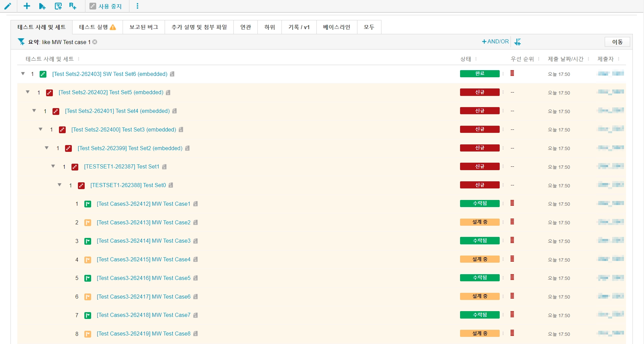This screenshot has width=644, height=344.
Task: Click the orange icon of MW Test Case2
Action: pyautogui.click(x=88, y=222)
